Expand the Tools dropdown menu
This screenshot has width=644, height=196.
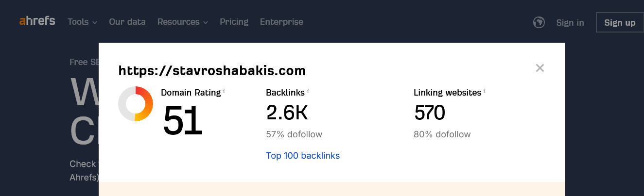coord(82,22)
